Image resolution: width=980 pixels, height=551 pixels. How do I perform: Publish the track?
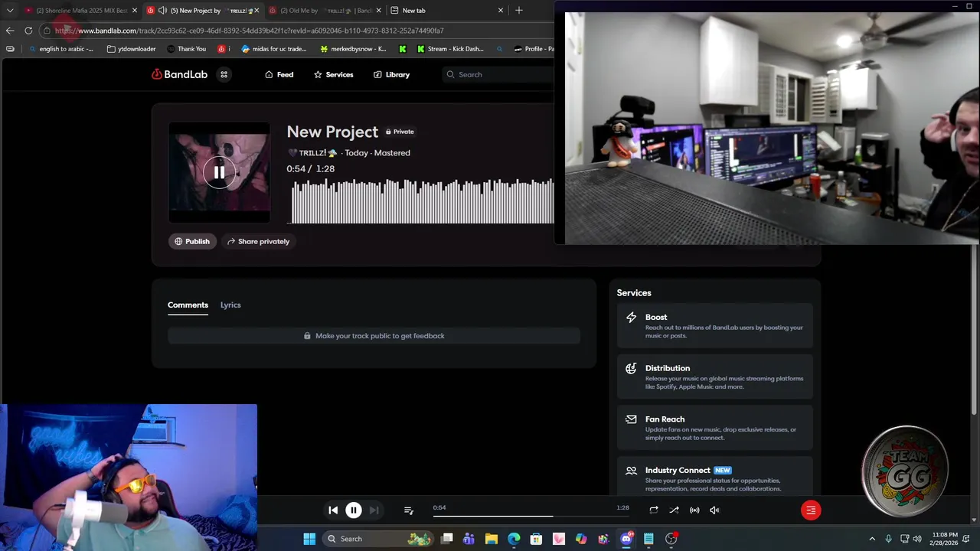[x=192, y=241]
